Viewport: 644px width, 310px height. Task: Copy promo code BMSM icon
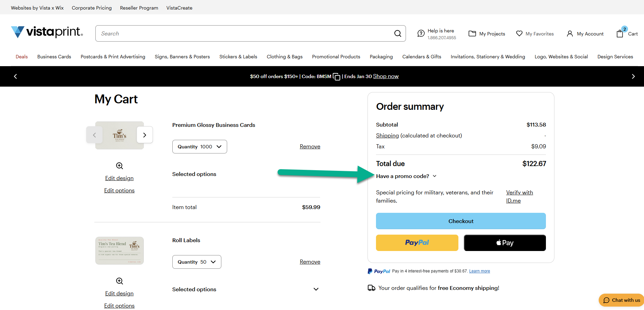tap(336, 77)
